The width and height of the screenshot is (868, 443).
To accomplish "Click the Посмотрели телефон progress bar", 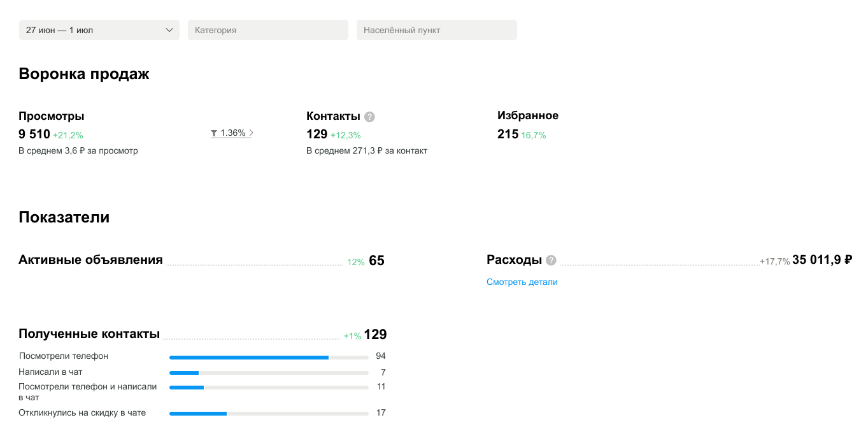I will point(269,357).
